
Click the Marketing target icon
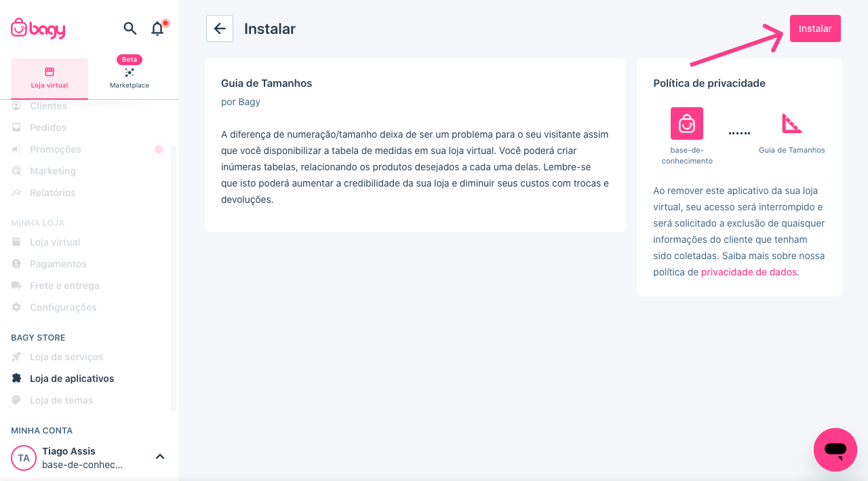pyautogui.click(x=16, y=171)
